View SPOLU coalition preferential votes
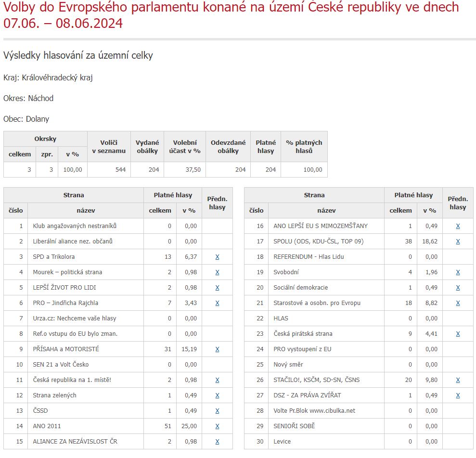 pos(458,242)
